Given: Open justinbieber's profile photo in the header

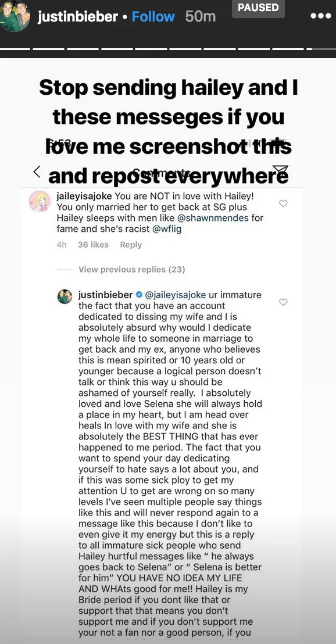Looking at the screenshot, I should 15,17.
